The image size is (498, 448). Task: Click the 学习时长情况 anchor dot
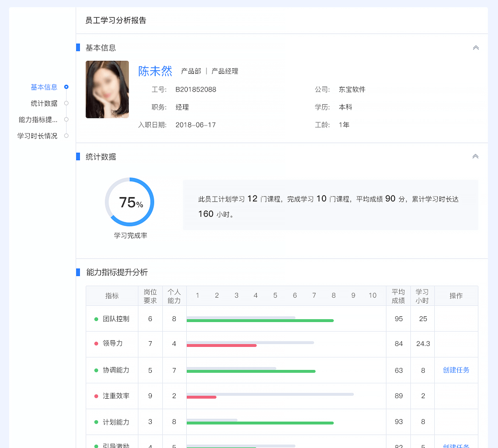point(66,136)
